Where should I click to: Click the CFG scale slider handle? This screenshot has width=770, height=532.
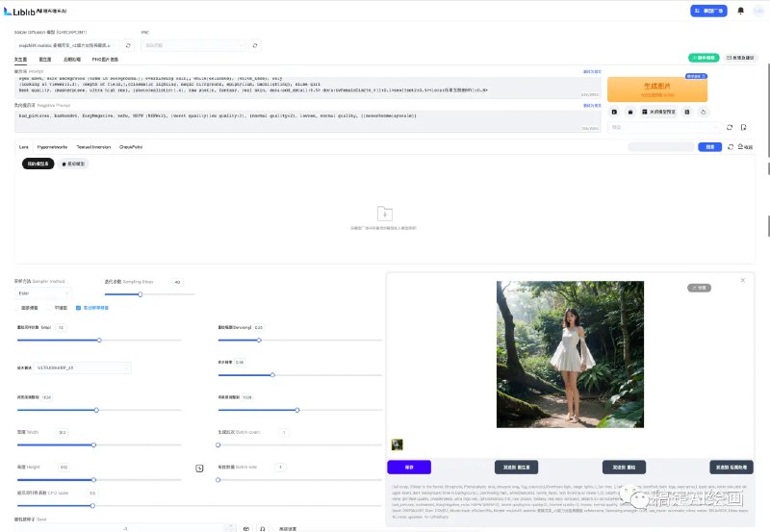(92, 505)
